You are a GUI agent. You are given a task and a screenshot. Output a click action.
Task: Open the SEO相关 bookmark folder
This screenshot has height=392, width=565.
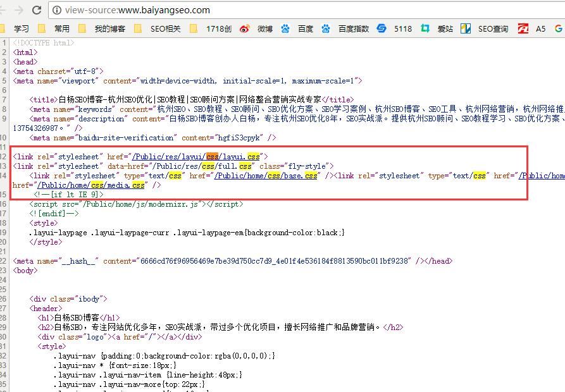[x=158, y=29]
